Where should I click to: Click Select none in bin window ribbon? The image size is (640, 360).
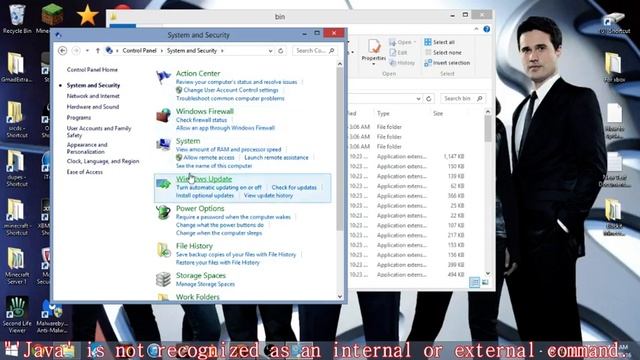point(443,53)
